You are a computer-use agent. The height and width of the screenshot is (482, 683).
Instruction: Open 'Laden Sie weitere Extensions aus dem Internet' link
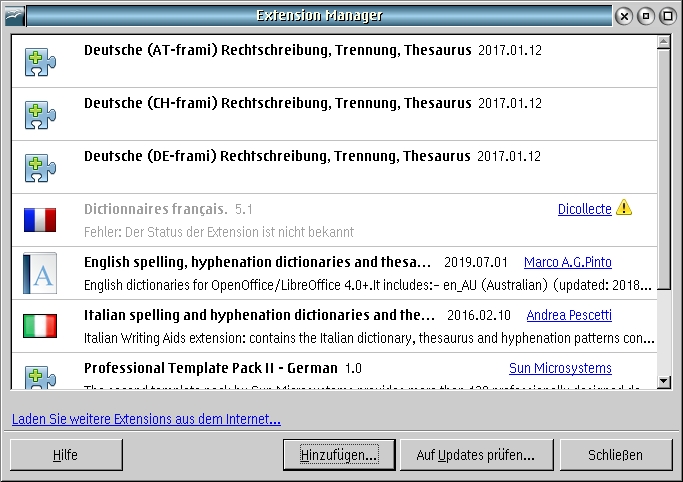tap(146, 419)
